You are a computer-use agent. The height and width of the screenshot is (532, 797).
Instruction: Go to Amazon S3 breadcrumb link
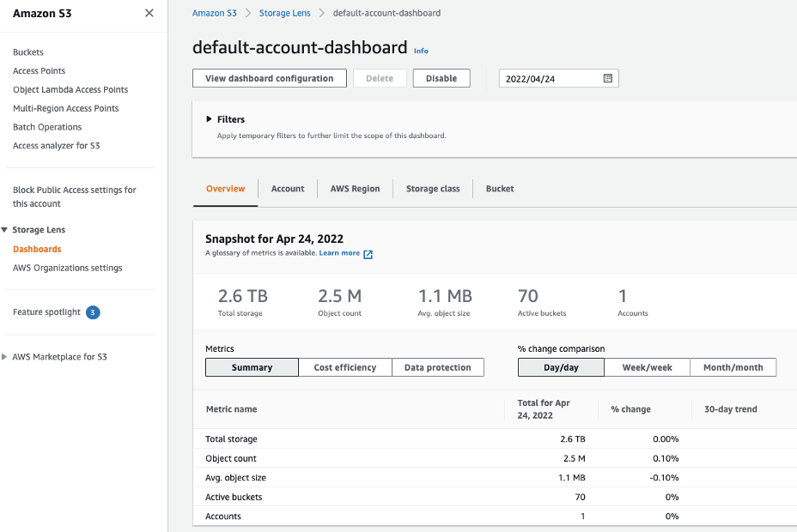pyautogui.click(x=214, y=13)
